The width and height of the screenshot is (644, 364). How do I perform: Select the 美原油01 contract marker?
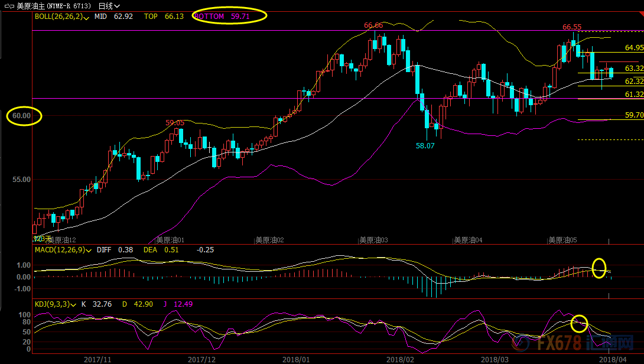pos(170,240)
